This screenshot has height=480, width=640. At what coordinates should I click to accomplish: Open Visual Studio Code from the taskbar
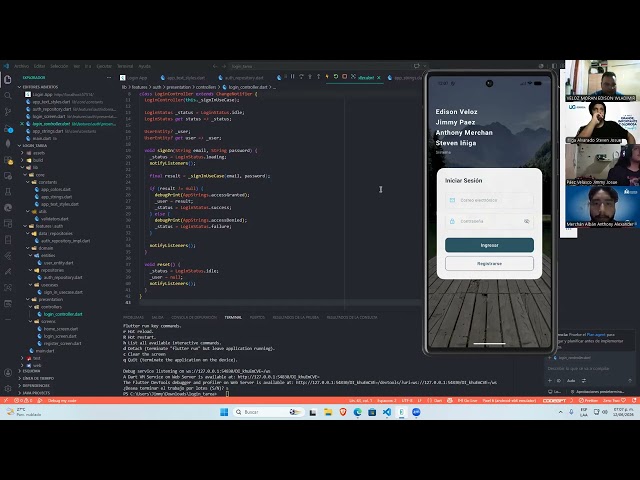(387, 412)
